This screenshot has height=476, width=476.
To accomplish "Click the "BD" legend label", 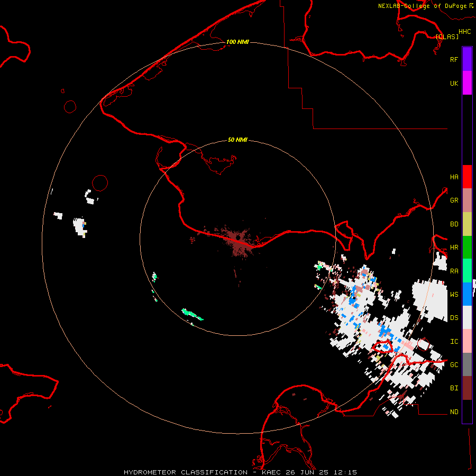I will [x=454, y=224].
